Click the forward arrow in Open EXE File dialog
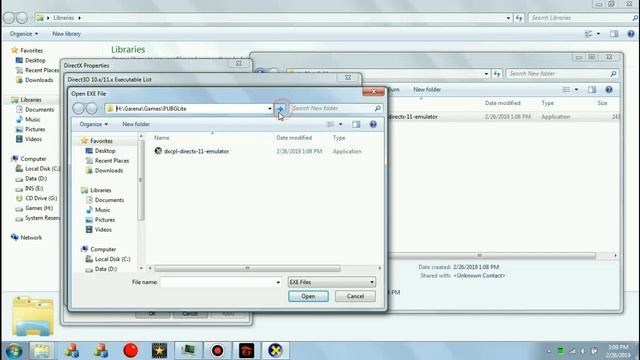The image size is (640, 360). (92, 108)
